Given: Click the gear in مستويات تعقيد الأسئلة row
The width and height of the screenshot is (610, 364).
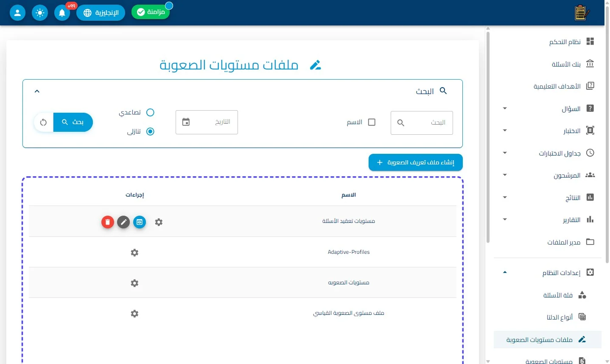Looking at the screenshot, I should point(159,222).
